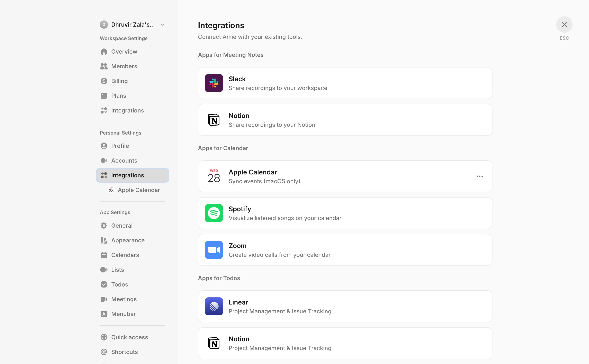The image size is (589, 364).
Task: Open Billing settings
Action: [x=132, y=81]
